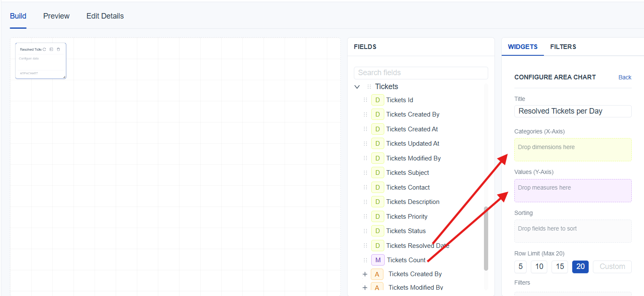This screenshot has height=296, width=644.
Task: Click the Custom row limit button
Action: pos(612,266)
